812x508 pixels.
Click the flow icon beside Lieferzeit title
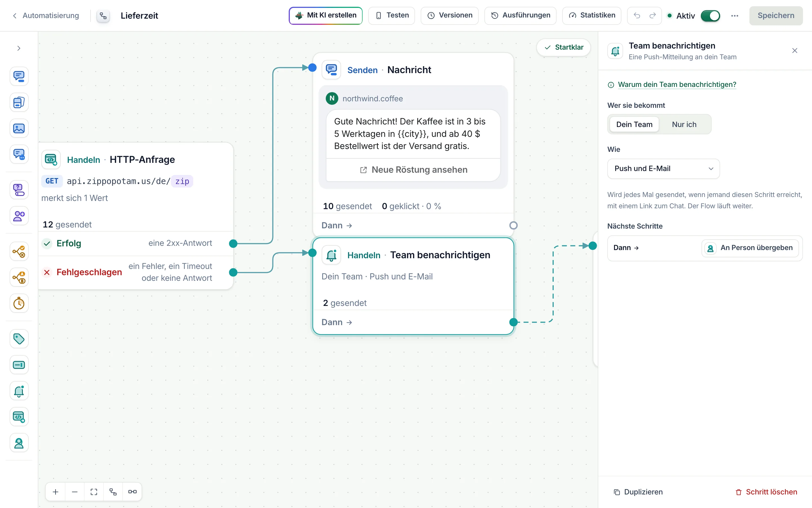pos(103,16)
